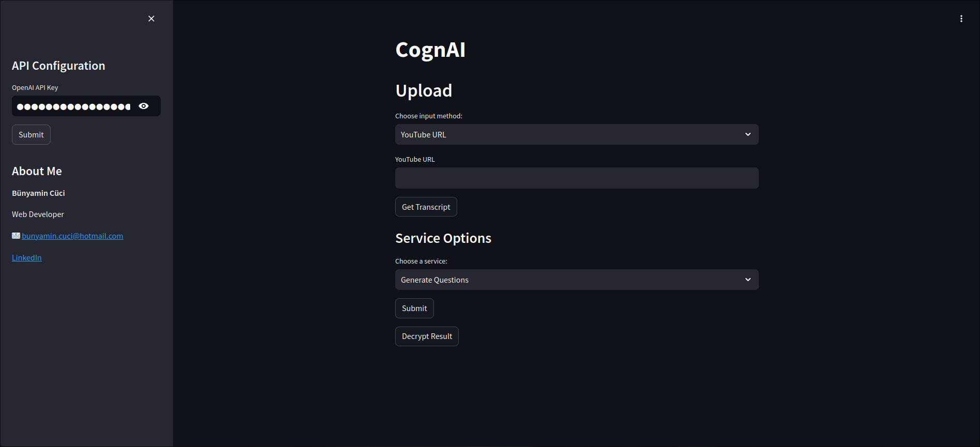Click the Upload section heading
980x447 pixels.
[424, 90]
